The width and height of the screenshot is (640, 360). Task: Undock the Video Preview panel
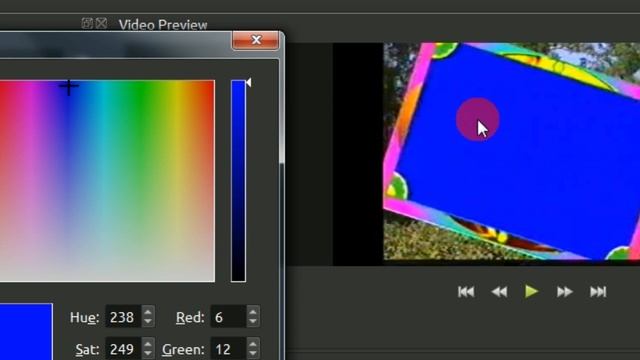pos(87,23)
